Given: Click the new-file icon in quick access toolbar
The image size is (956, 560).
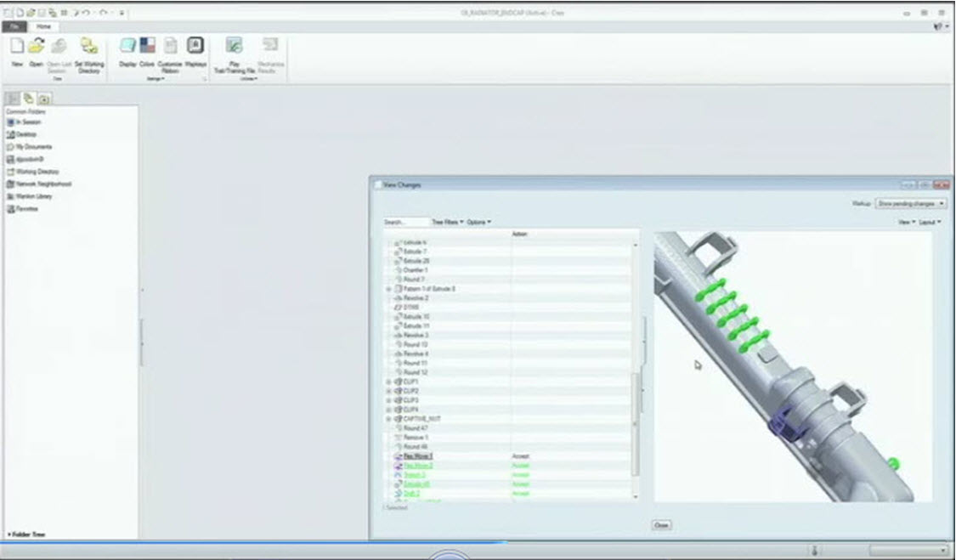Looking at the screenshot, I should (x=20, y=12).
